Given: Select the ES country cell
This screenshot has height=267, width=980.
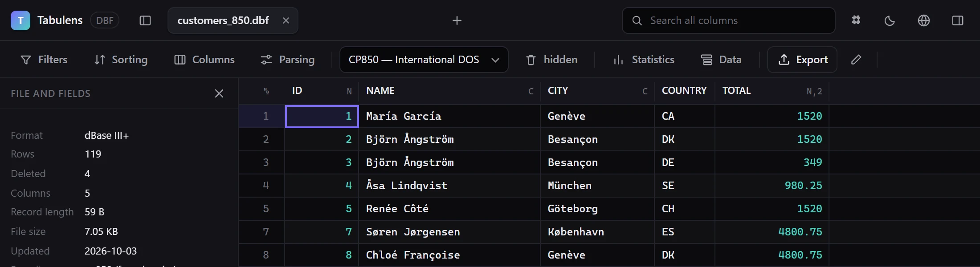Looking at the screenshot, I should (685, 232).
